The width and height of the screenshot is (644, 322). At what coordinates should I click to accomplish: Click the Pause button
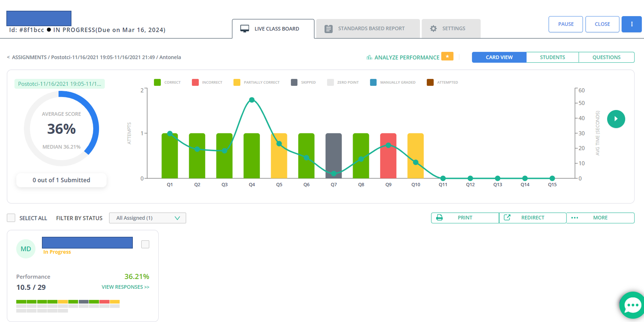pyautogui.click(x=566, y=24)
